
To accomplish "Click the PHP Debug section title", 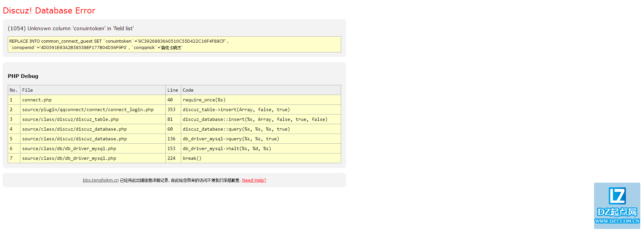I will [23, 76].
